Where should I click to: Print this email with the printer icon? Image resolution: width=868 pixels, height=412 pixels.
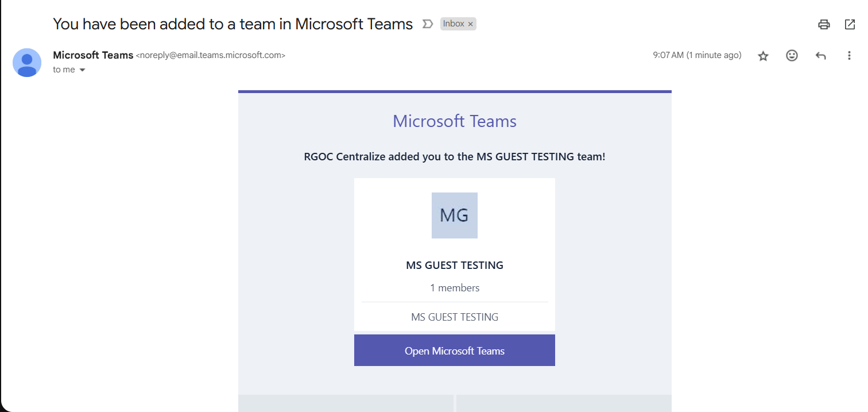[x=824, y=24]
